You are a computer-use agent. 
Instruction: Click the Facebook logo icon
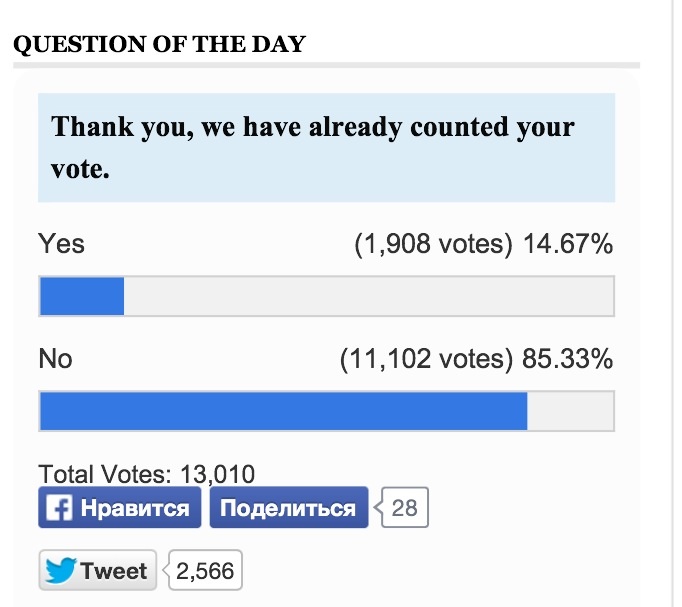[x=59, y=507]
